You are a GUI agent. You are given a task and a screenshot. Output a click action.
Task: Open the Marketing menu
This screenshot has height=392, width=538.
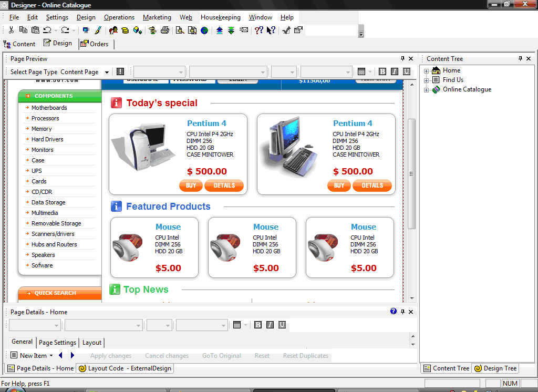(x=157, y=17)
